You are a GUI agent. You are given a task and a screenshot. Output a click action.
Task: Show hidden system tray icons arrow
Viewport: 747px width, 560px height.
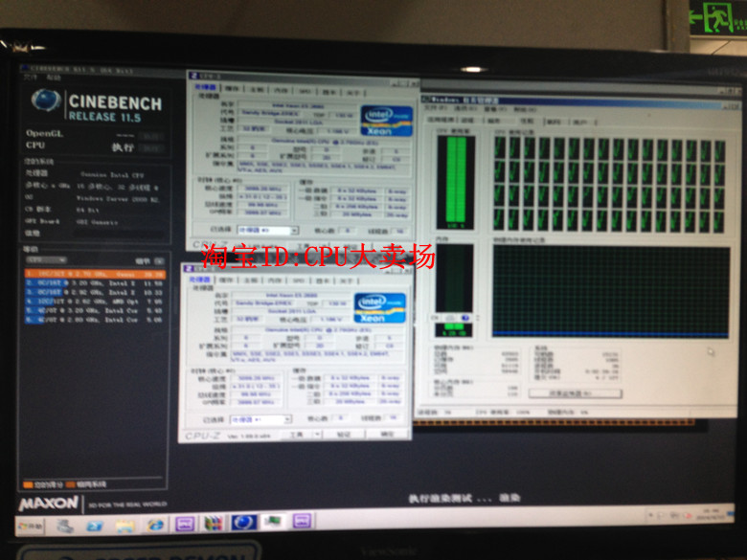tap(651, 516)
